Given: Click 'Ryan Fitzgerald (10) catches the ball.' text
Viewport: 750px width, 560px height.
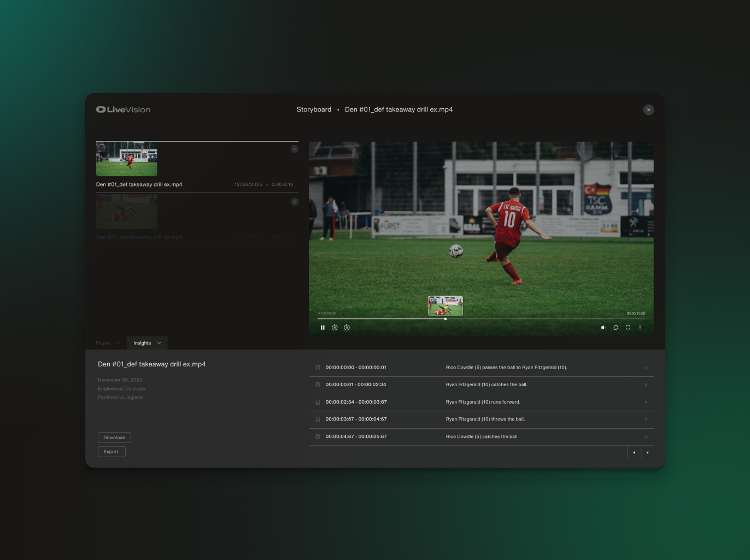Looking at the screenshot, I should 487,385.
